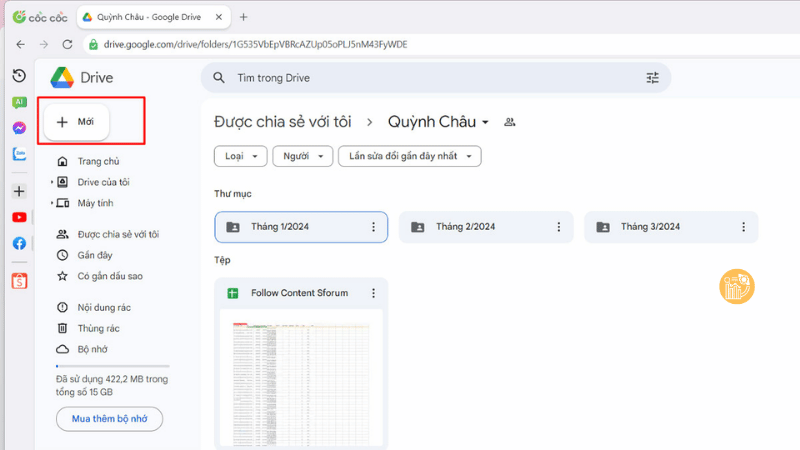
Task: Select the Quỳnh Châu - Google Drive tab
Action: [153, 17]
